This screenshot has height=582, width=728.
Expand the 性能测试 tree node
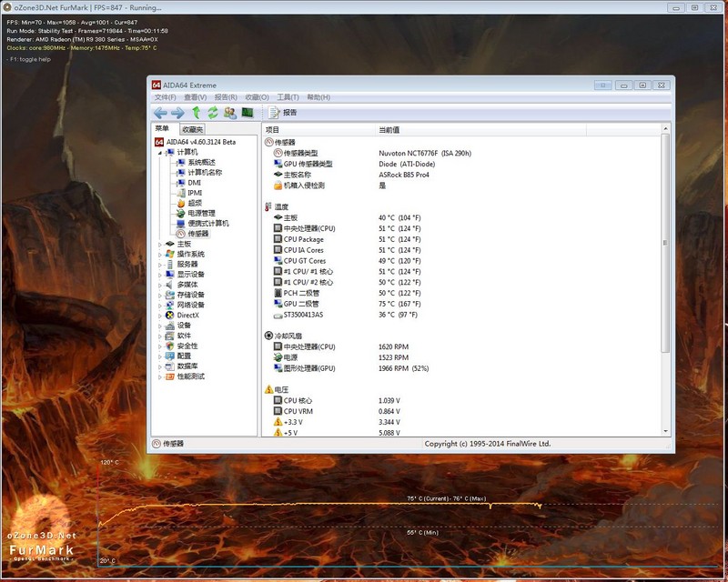160,376
